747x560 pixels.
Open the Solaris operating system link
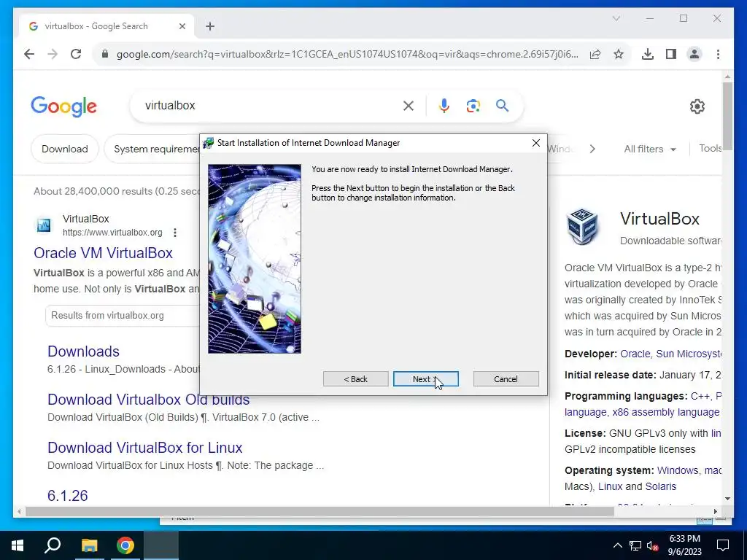(x=660, y=486)
